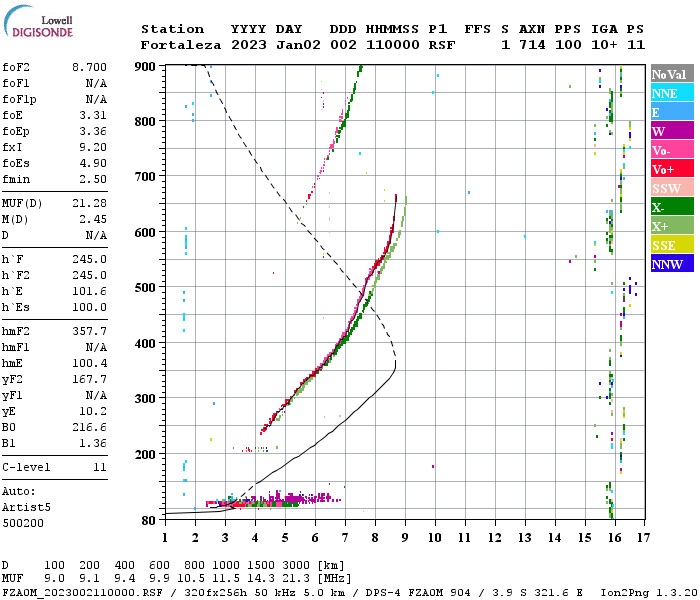Click the Fortaleza station name

(x=181, y=45)
